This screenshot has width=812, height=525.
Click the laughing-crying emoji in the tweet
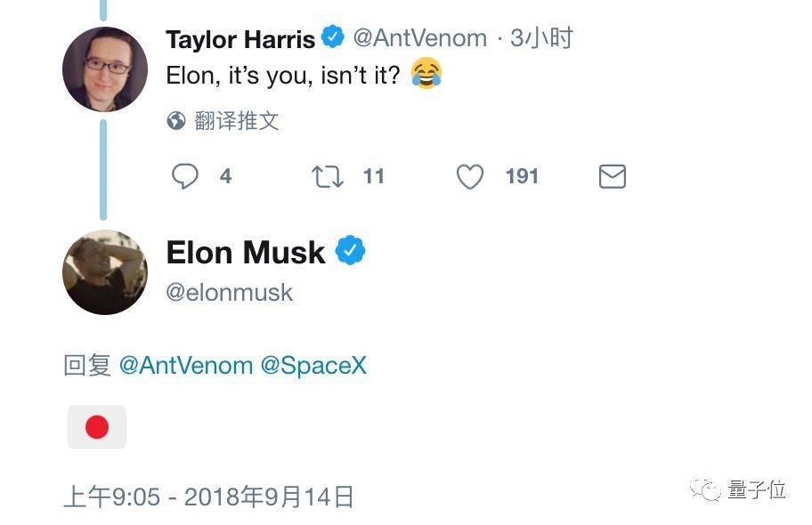[426, 74]
